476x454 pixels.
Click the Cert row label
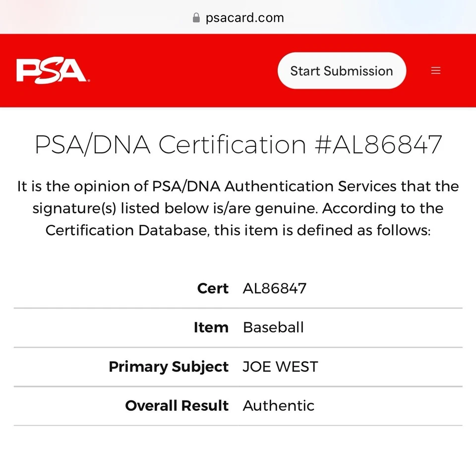tap(213, 288)
